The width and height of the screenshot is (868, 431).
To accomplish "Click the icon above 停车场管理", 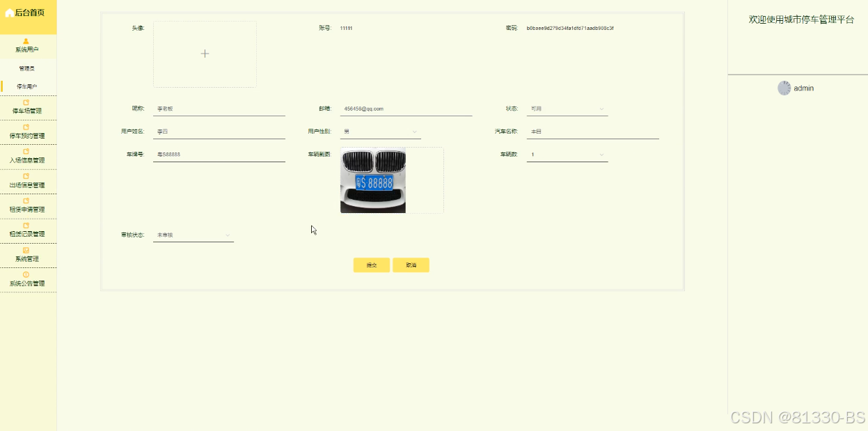I will pyautogui.click(x=26, y=102).
